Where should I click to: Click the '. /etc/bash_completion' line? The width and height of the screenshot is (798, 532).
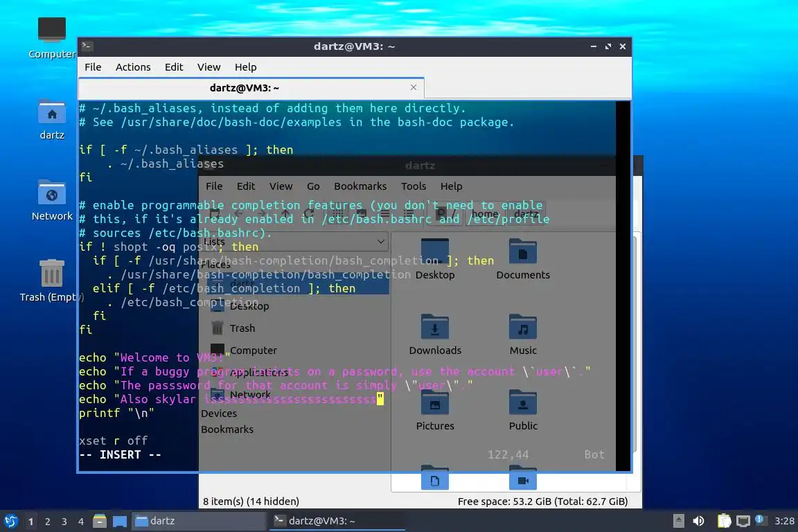[182, 303]
